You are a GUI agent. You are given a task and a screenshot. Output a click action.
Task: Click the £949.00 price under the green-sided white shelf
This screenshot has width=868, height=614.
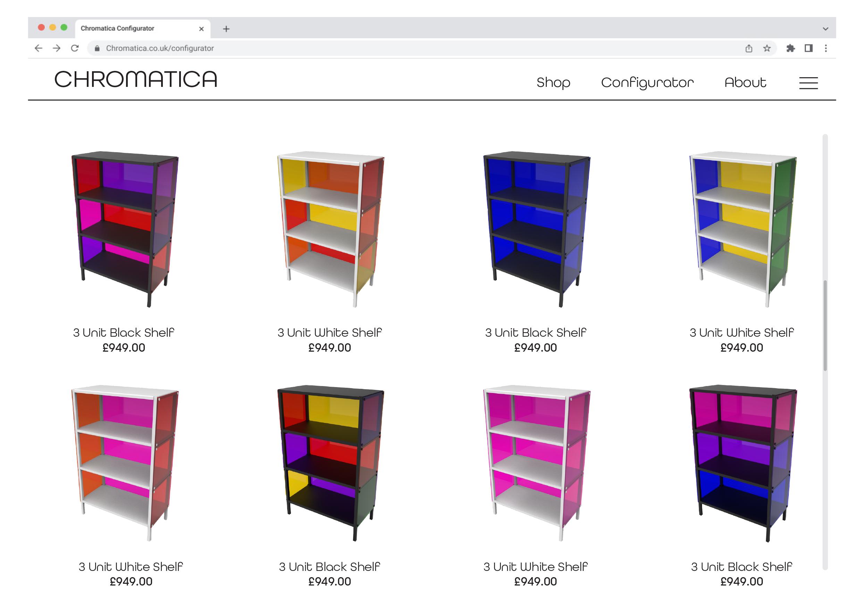742,348
